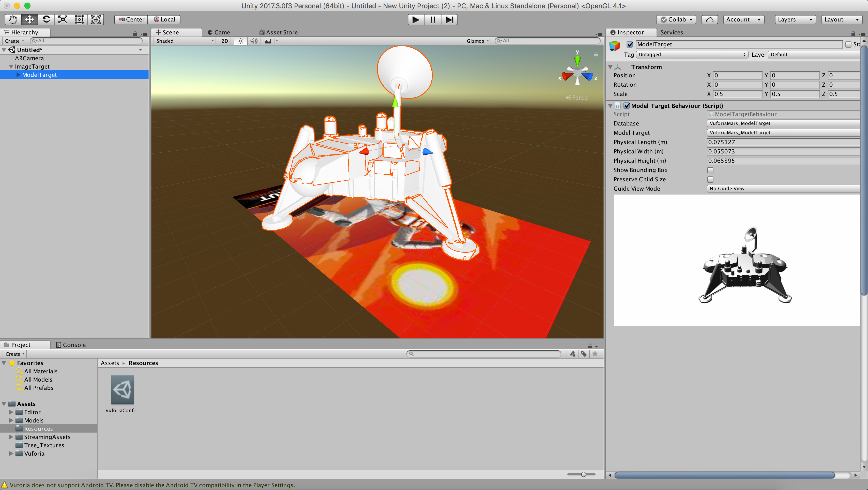Viewport: 868px width, 490px height.
Task: Click the GameObject cube icon in Inspector
Action: tap(615, 46)
